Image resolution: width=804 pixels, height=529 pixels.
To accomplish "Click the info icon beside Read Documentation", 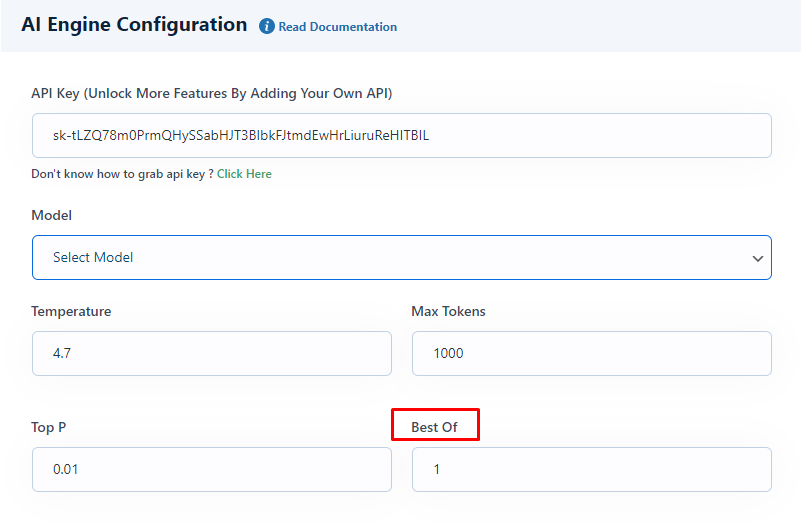I will (267, 26).
